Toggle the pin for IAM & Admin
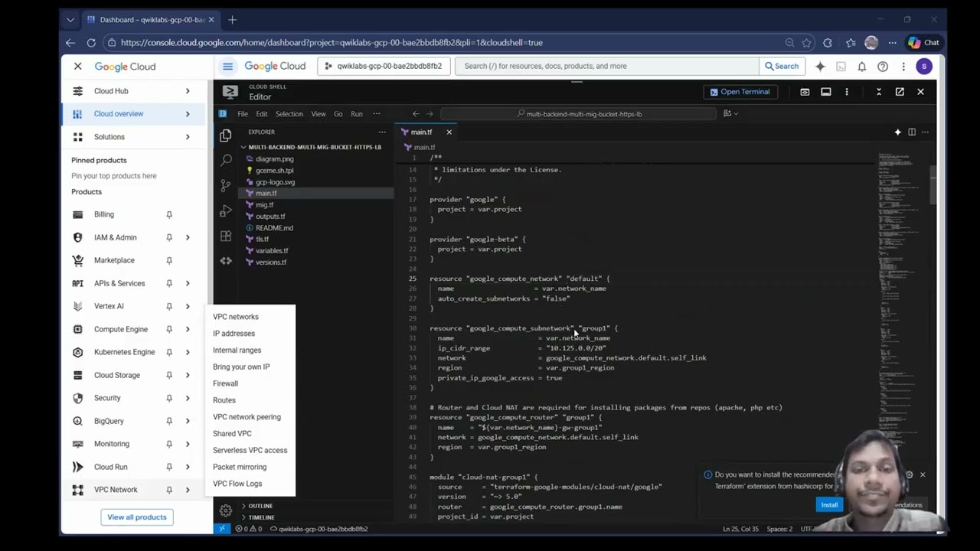Screen dimensions: 980x551 169,237
